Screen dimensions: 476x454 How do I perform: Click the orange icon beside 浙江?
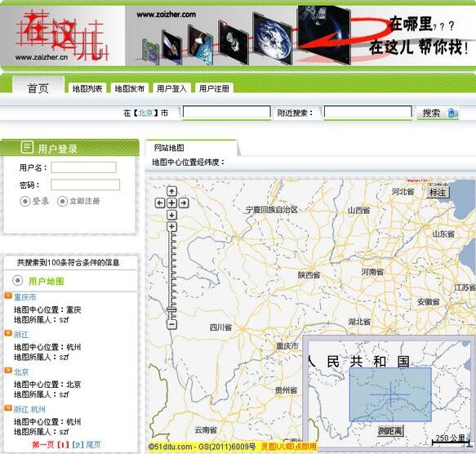8,333
